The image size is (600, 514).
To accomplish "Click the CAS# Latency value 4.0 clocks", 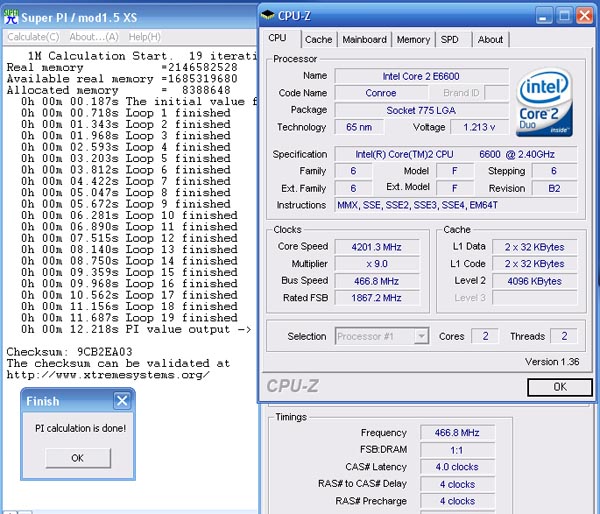I will 457,467.
